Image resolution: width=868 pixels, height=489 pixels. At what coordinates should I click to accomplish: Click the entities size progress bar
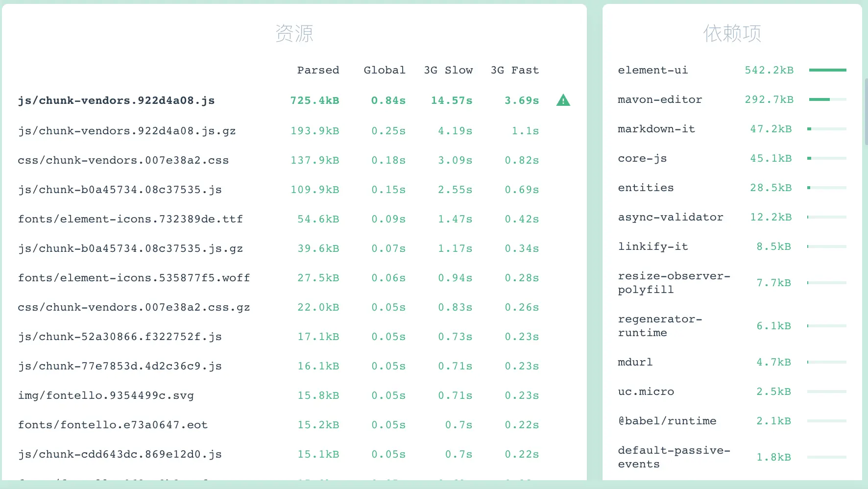tap(827, 188)
